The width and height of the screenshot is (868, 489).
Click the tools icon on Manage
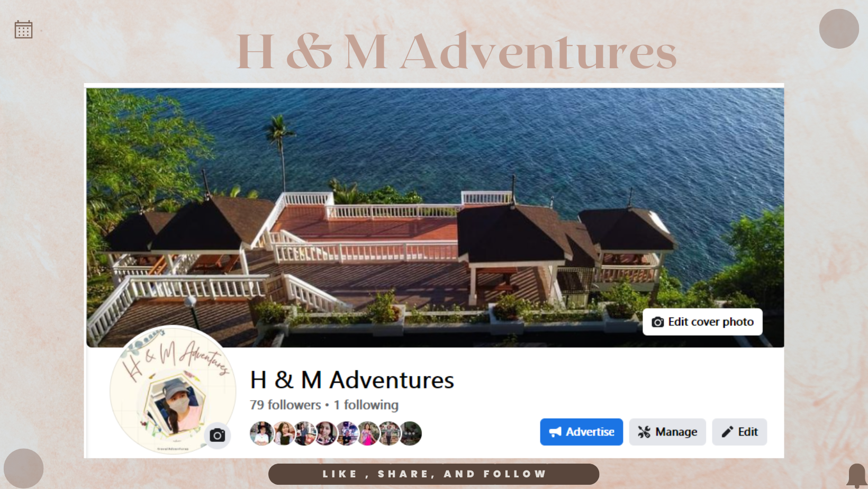click(644, 432)
